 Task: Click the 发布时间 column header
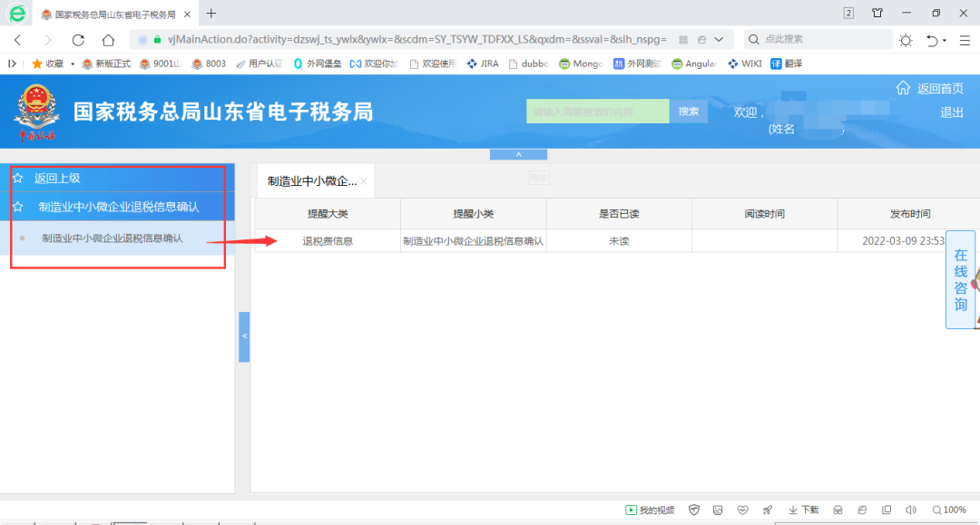910,213
